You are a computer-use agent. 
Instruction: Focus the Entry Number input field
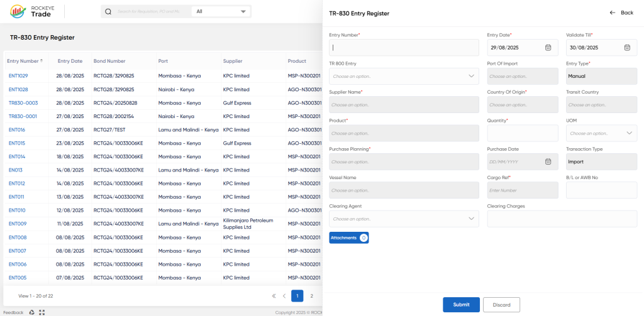point(404,48)
